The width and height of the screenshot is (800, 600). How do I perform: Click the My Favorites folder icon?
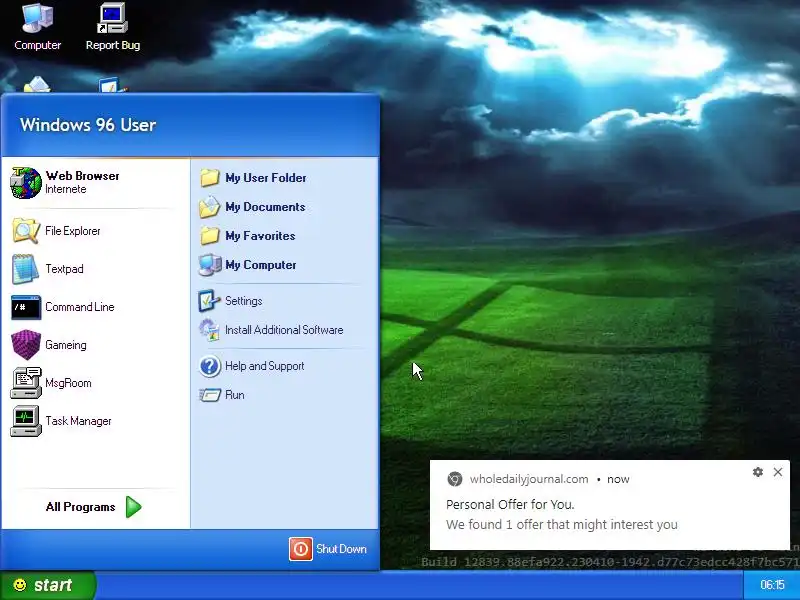pyautogui.click(x=209, y=236)
